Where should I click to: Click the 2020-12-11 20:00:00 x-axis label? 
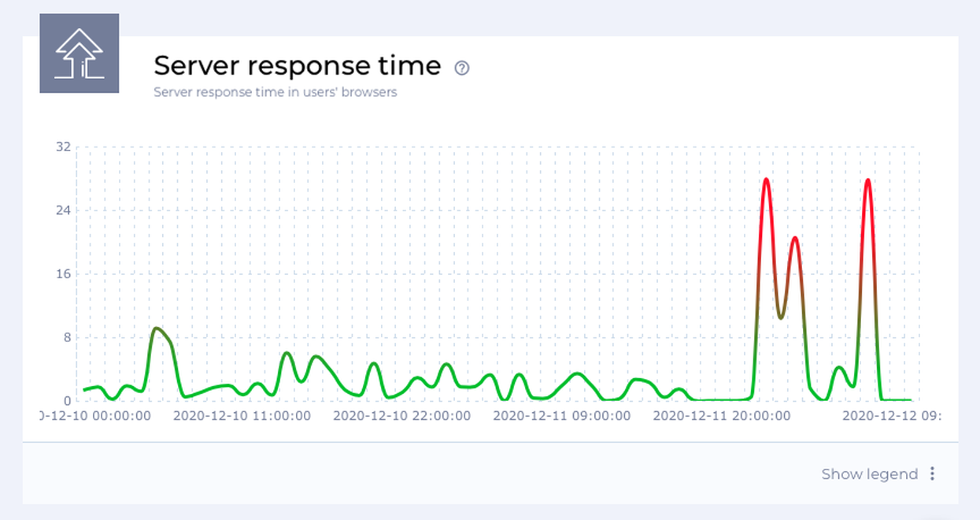pos(721,414)
